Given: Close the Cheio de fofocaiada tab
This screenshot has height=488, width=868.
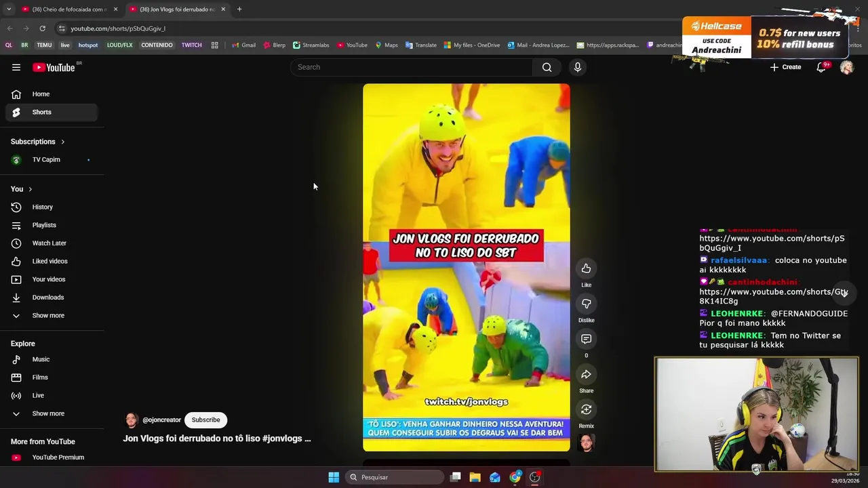Looking at the screenshot, I should coord(115,9).
